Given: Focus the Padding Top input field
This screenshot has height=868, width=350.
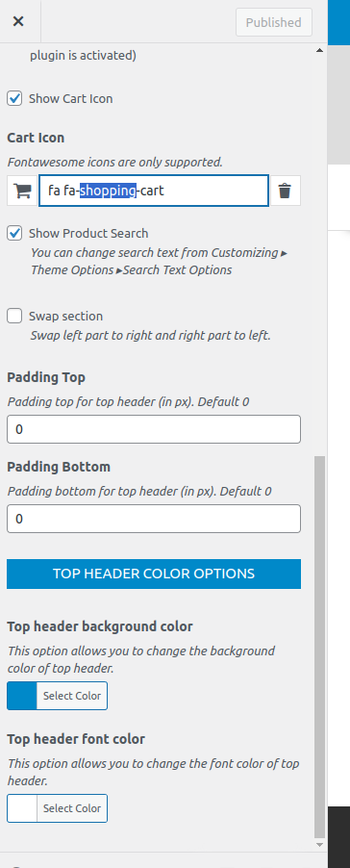Looking at the screenshot, I should pyautogui.click(x=154, y=429).
